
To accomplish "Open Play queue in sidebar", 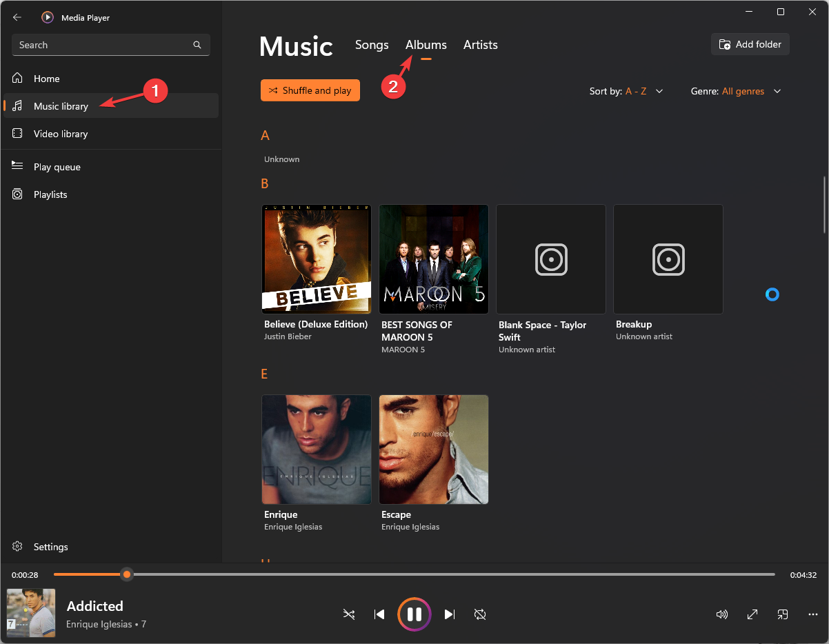I will [111, 167].
